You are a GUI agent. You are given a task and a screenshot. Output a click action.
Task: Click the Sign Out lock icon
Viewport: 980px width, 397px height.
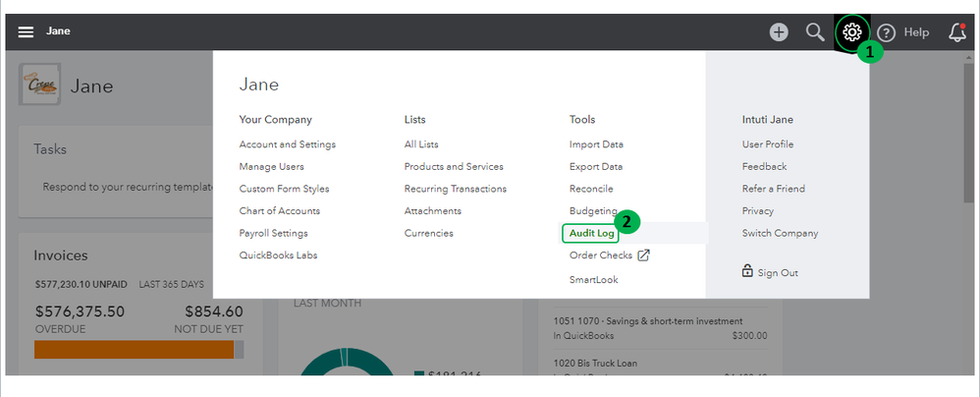point(747,271)
